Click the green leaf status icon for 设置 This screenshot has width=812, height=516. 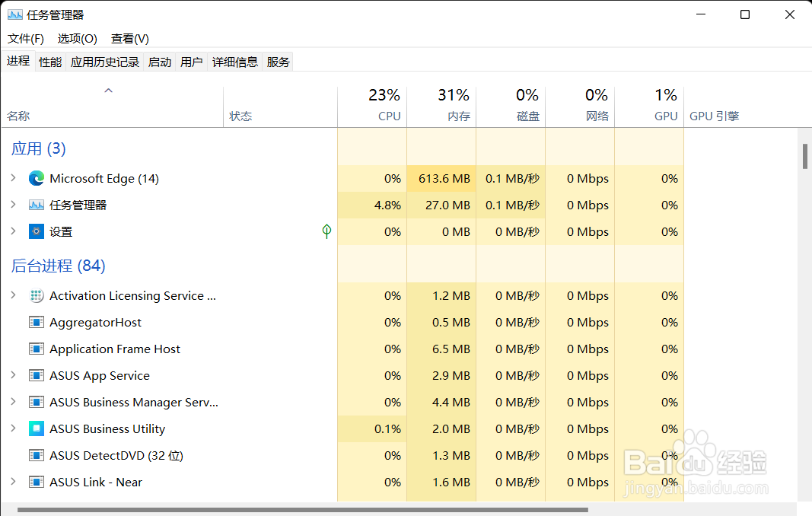coord(326,231)
